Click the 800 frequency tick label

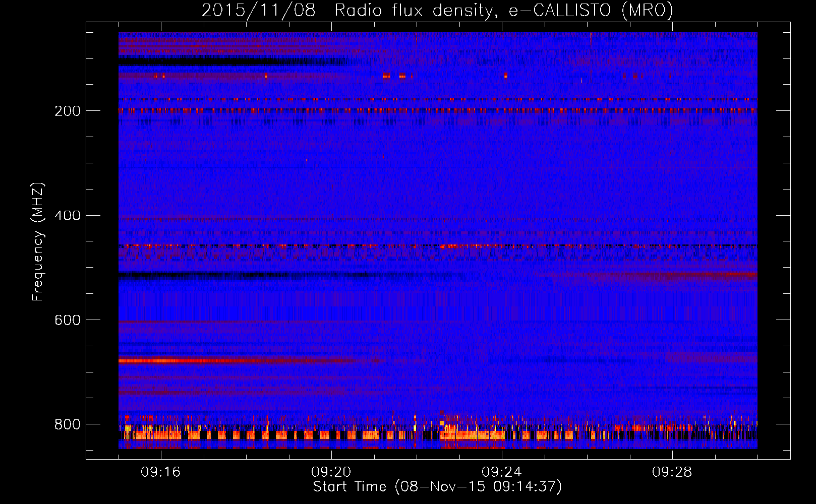(67, 424)
